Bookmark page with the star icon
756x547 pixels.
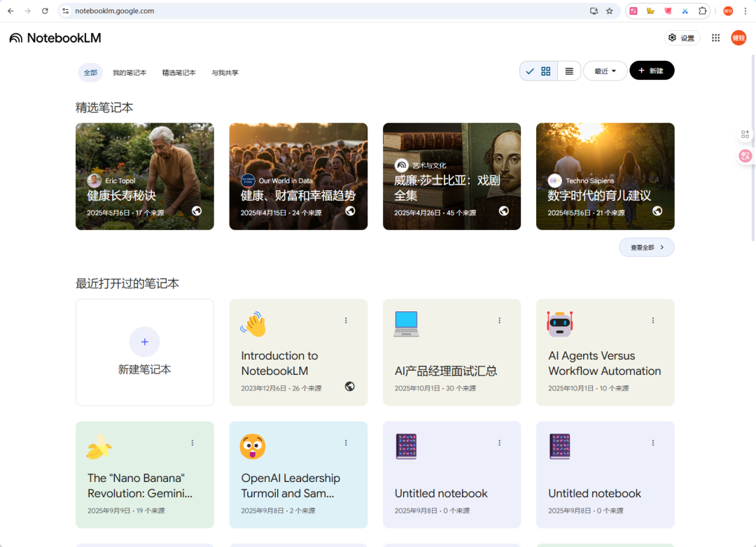(609, 11)
